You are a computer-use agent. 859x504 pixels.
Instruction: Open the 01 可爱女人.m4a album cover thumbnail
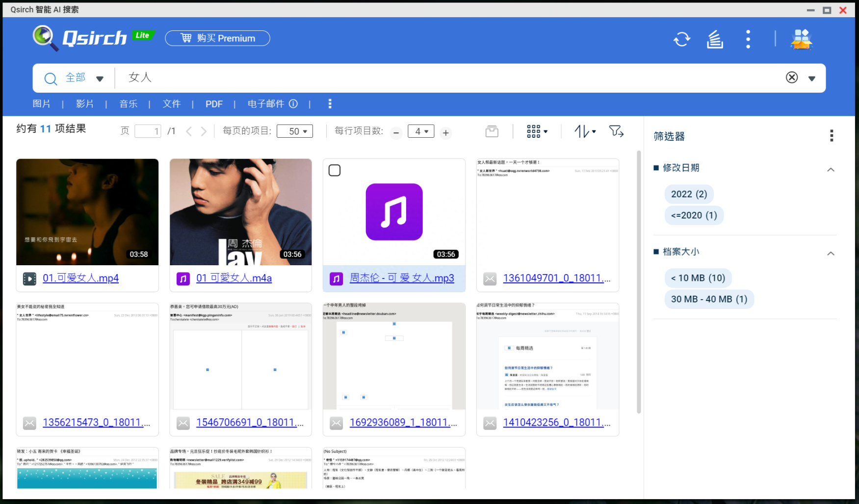click(x=241, y=212)
